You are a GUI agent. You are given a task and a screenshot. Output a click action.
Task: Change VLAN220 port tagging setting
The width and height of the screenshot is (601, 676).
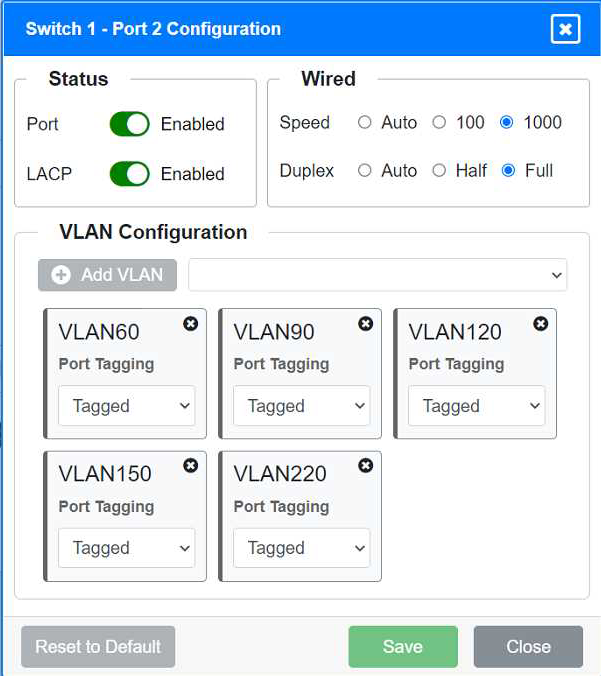(301, 548)
